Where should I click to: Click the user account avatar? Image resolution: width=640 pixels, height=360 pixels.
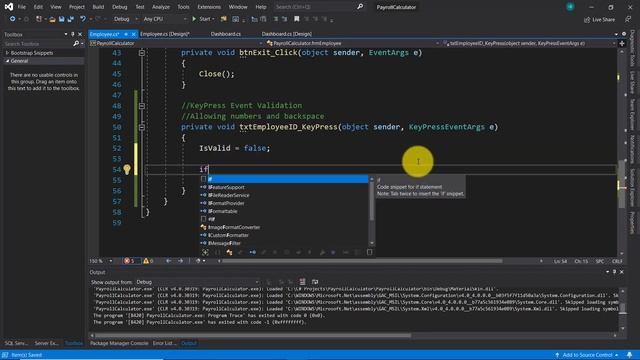570,7
